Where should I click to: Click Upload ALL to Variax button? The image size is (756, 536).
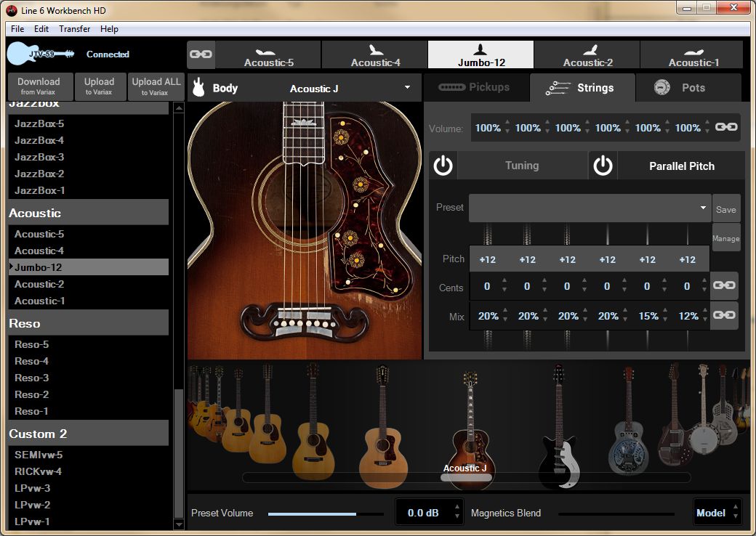coord(156,86)
